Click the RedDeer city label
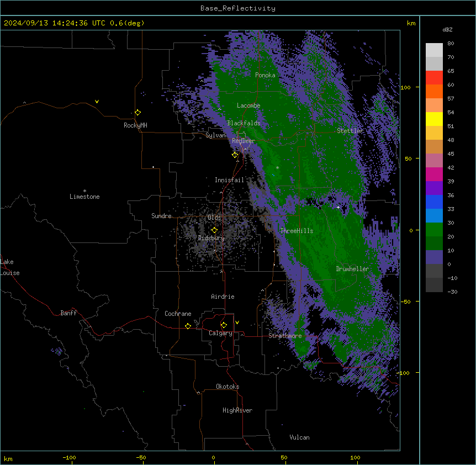This screenshot has height=465, width=476. tap(244, 141)
